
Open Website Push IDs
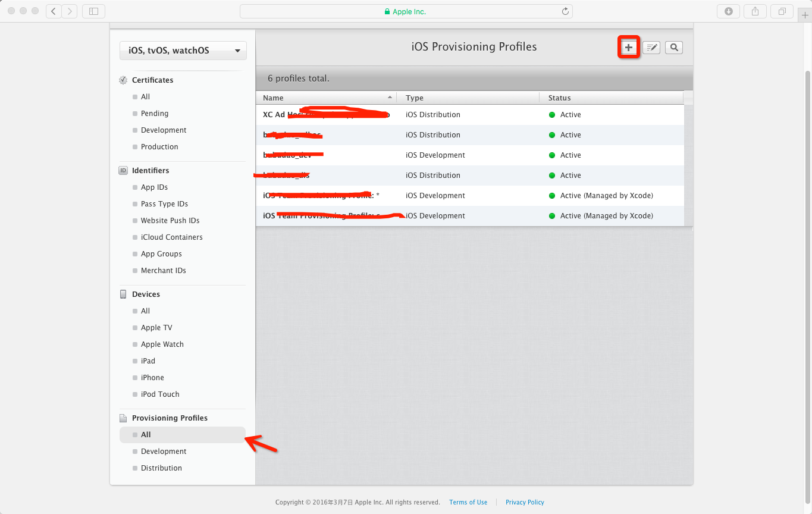tap(170, 221)
